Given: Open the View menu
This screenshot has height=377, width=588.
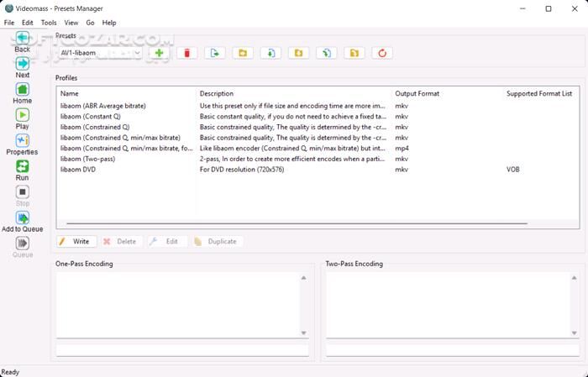Looking at the screenshot, I should click(71, 23).
